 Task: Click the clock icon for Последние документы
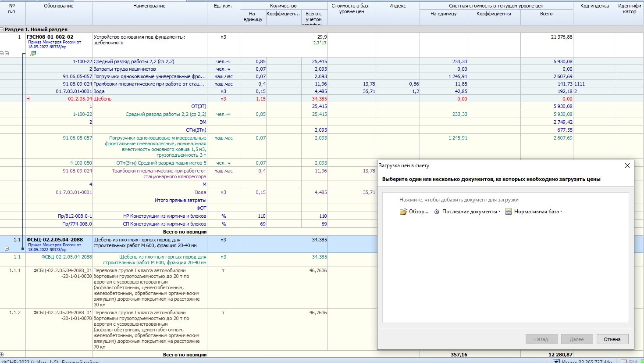437,212
